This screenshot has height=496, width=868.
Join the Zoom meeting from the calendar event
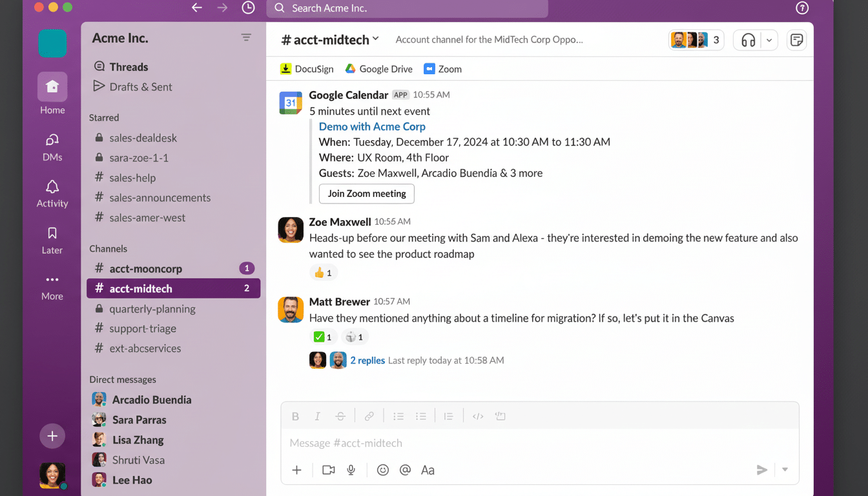(x=366, y=194)
